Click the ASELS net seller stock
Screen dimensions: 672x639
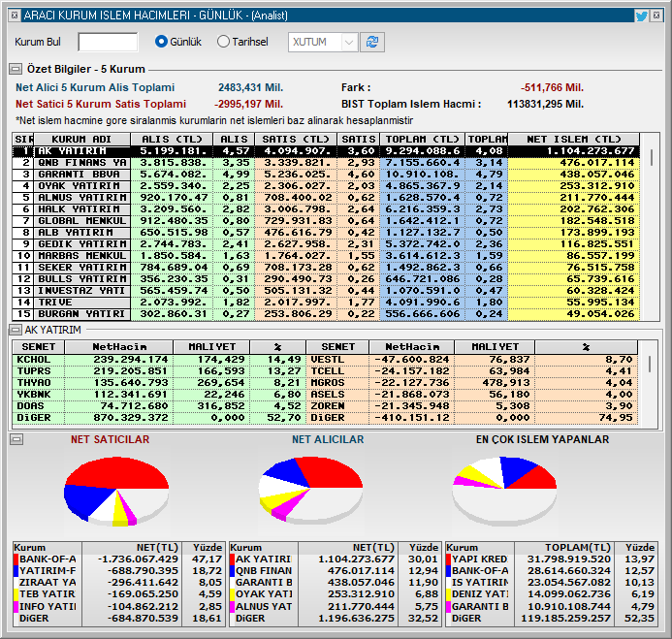click(472, 395)
